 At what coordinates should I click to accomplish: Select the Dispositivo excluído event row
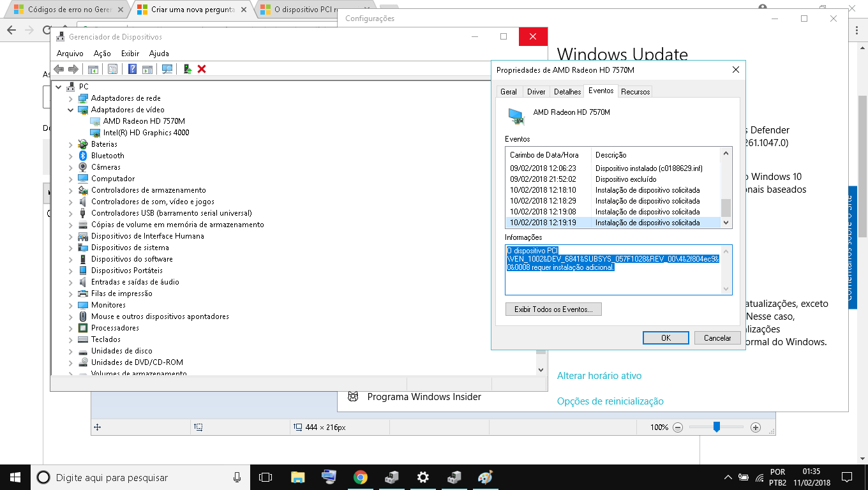(613, 179)
